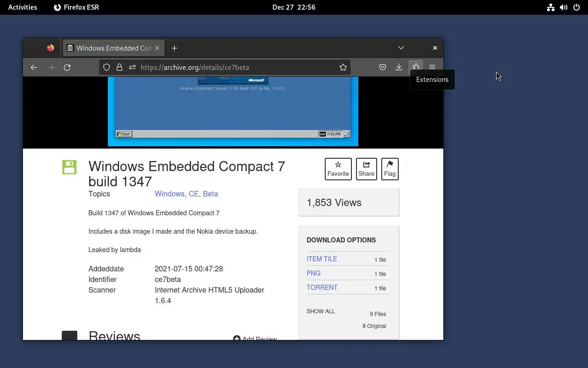Click the Reviews heading
The height and width of the screenshot is (368, 588).
tap(114, 335)
